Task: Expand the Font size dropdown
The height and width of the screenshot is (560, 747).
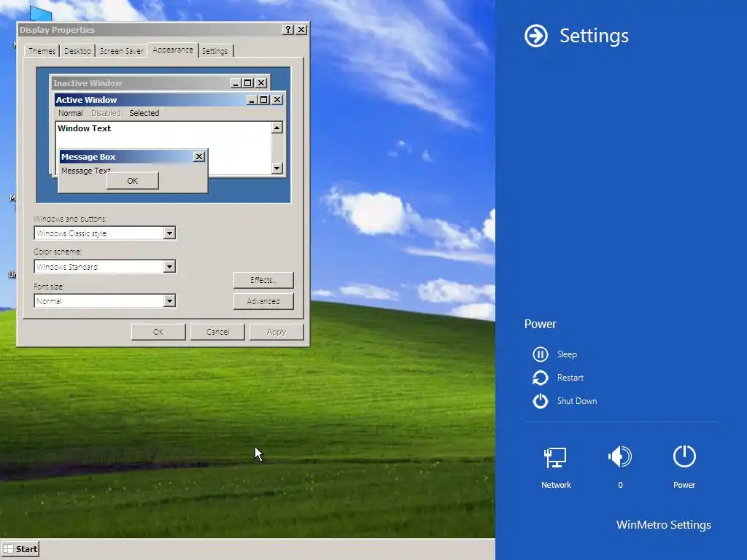Action: coord(169,300)
